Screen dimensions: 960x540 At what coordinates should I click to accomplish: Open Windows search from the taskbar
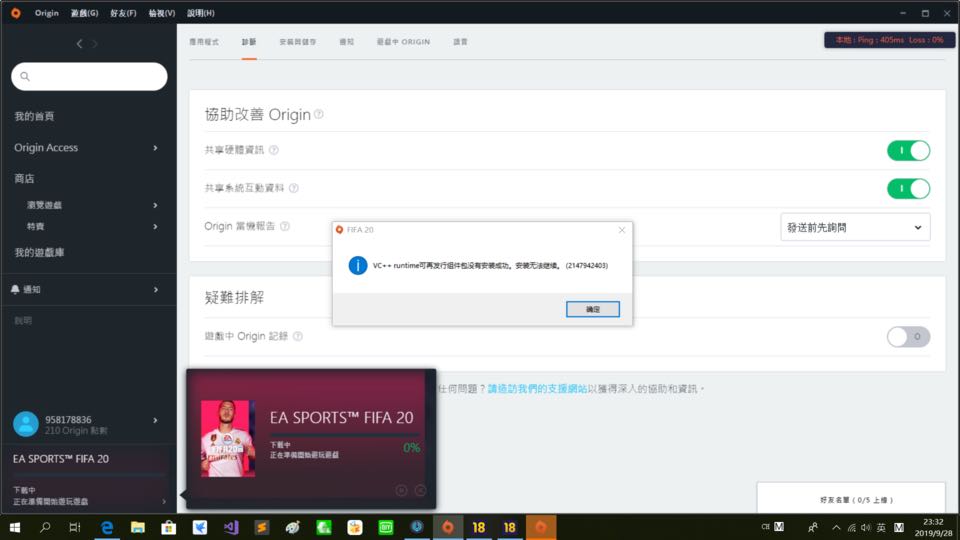pyautogui.click(x=45, y=527)
